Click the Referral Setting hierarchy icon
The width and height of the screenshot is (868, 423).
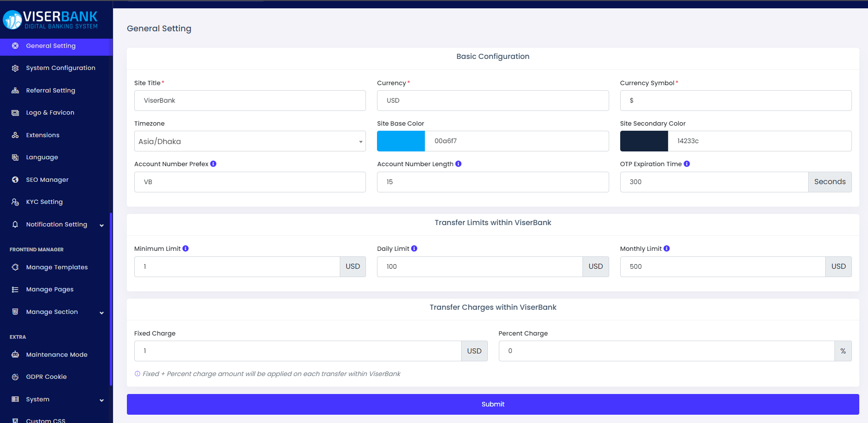point(15,91)
